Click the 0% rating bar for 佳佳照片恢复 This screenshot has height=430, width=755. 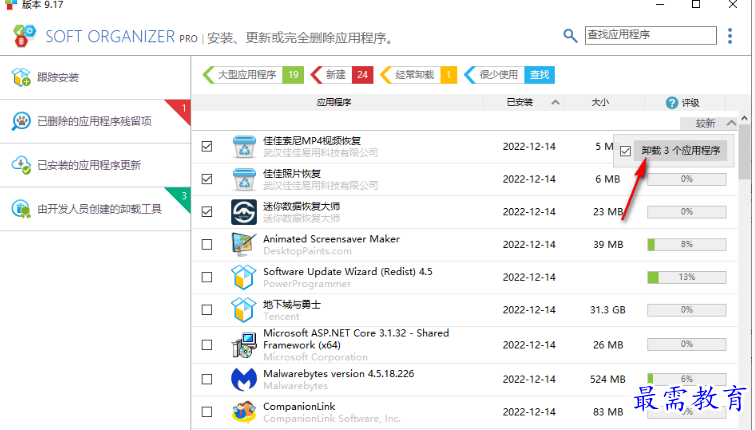tap(687, 179)
